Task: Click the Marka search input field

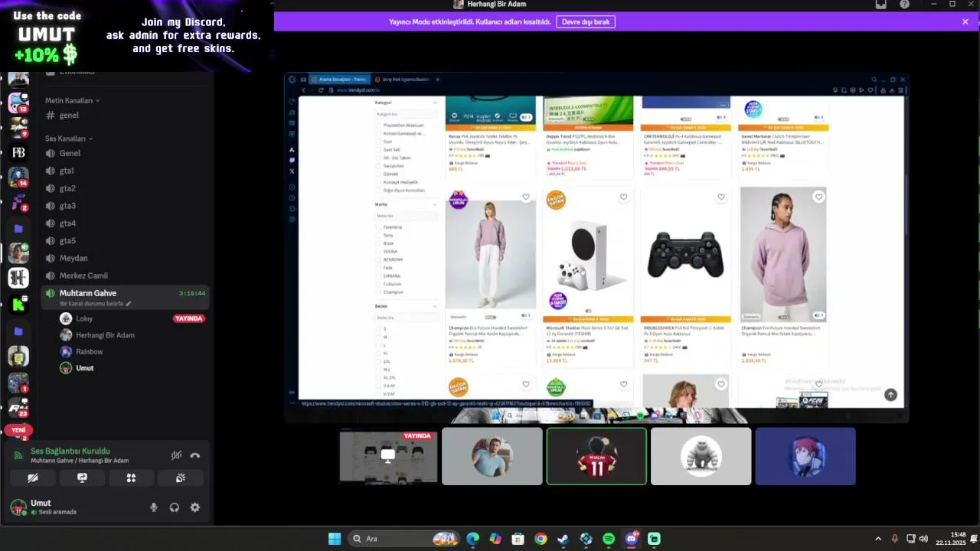Action: coord(407,216)
